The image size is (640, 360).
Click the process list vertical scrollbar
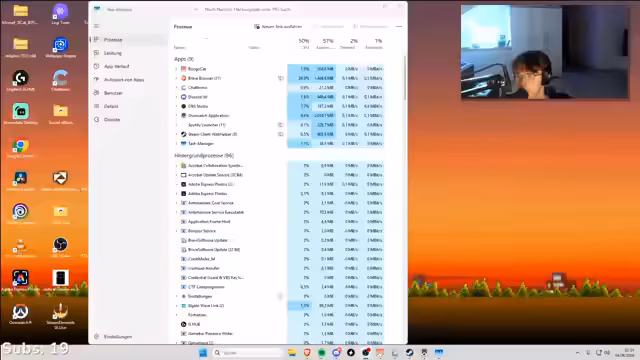[404, 78]
